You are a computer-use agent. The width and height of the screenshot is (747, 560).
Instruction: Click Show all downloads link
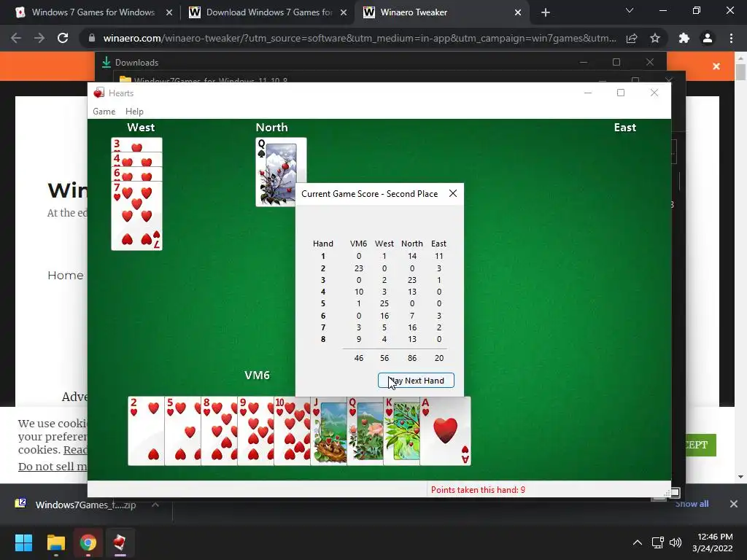point(692,504)
